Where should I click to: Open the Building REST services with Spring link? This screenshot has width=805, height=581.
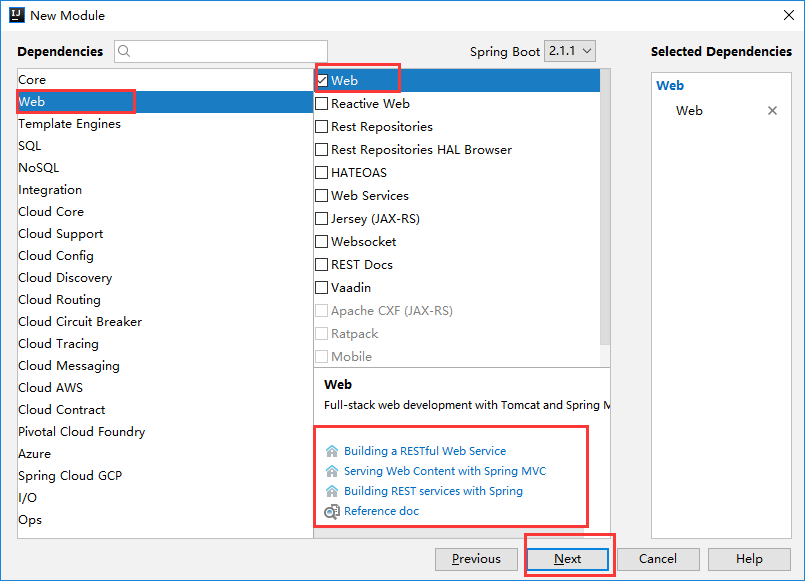433,490
